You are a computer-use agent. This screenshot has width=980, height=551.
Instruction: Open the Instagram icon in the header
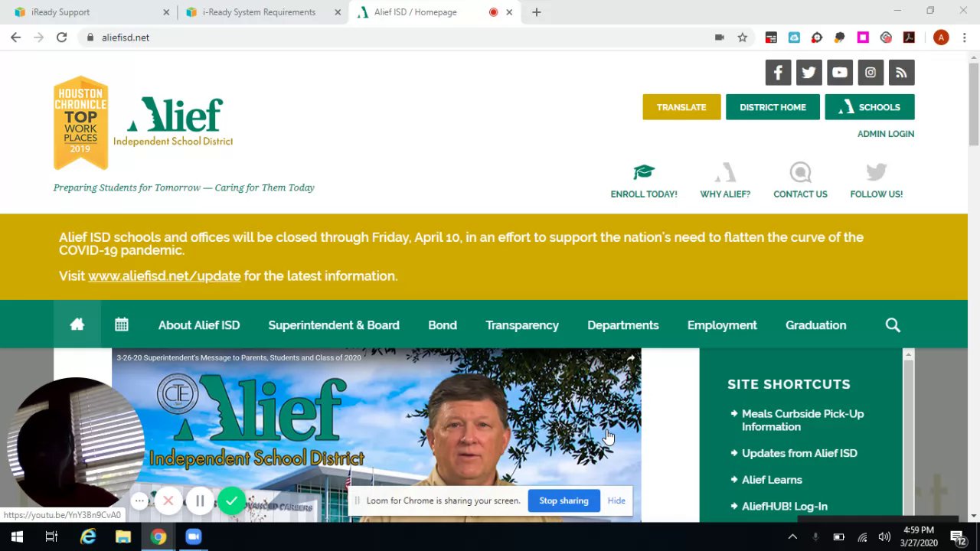pos(871,73)
